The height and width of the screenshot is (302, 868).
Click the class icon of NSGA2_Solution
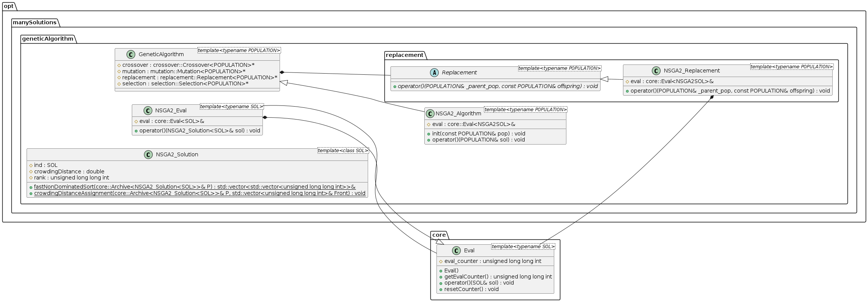click(x=149, y=155)
